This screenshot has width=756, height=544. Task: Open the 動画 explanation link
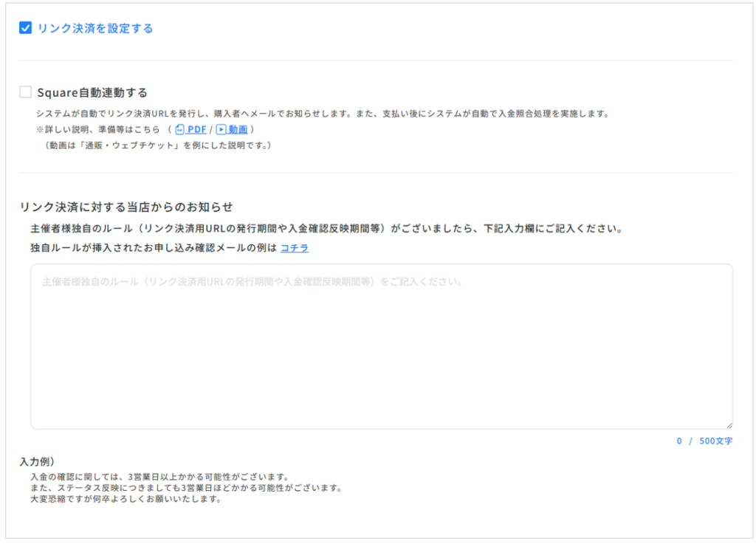(x=238, y=129)
